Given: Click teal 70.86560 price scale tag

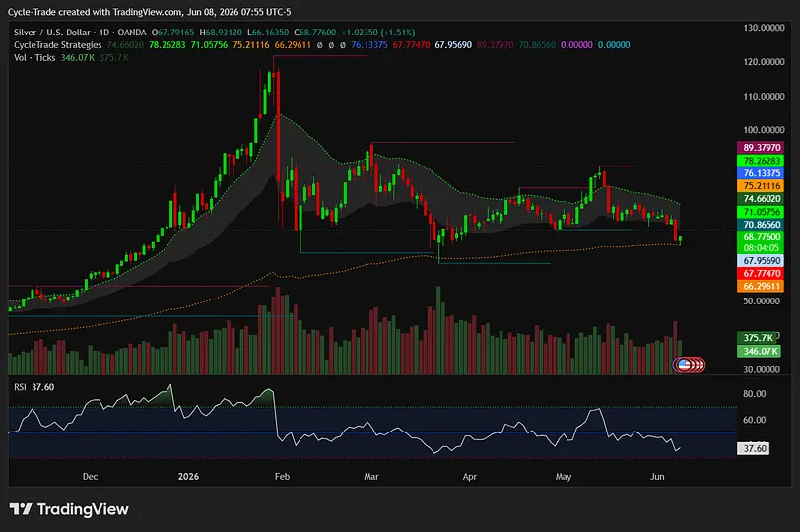Looking at the screenshot, I should tap(761, 225).
